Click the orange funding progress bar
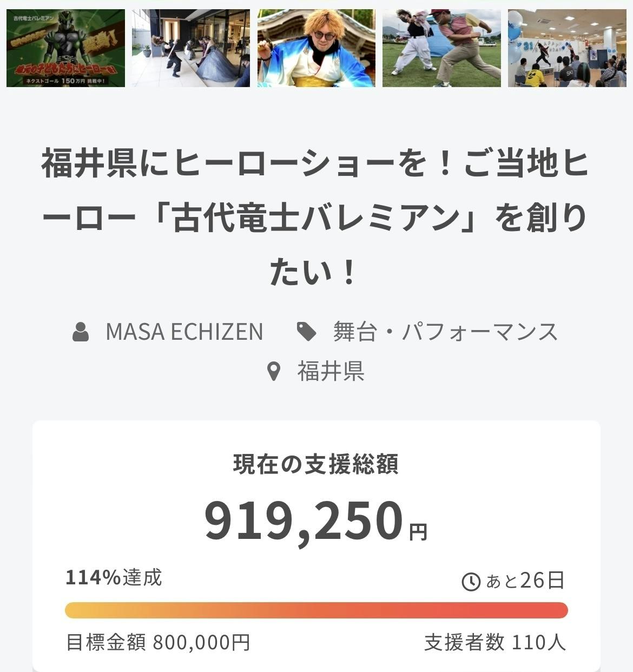The image size is (633, 672). (x=316, y=610)
